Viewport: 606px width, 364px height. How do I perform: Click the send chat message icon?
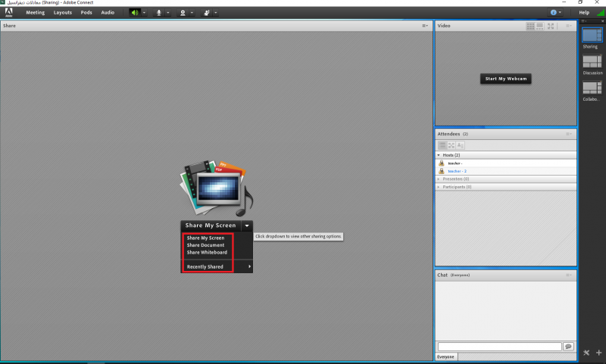click(x=568, y=347)
